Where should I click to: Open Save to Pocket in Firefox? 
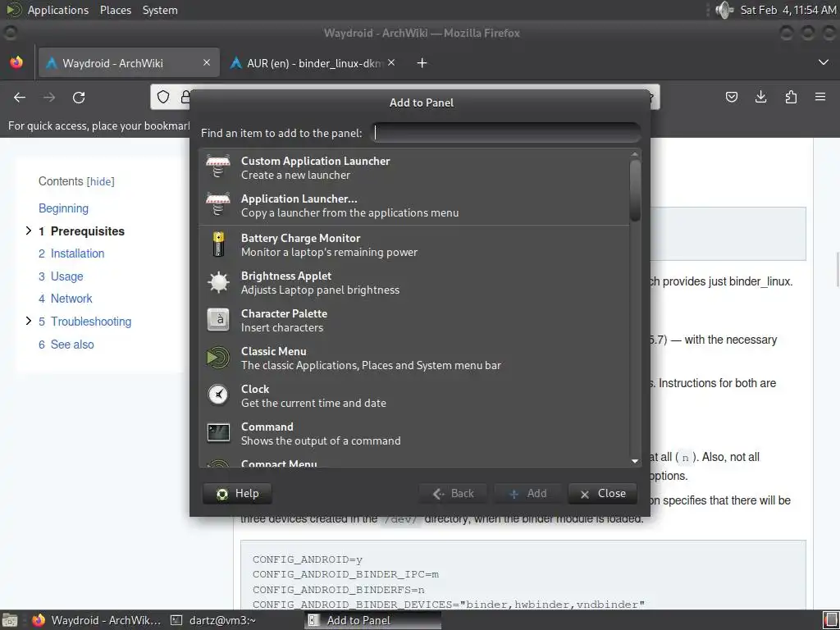(x=731, y=97)
